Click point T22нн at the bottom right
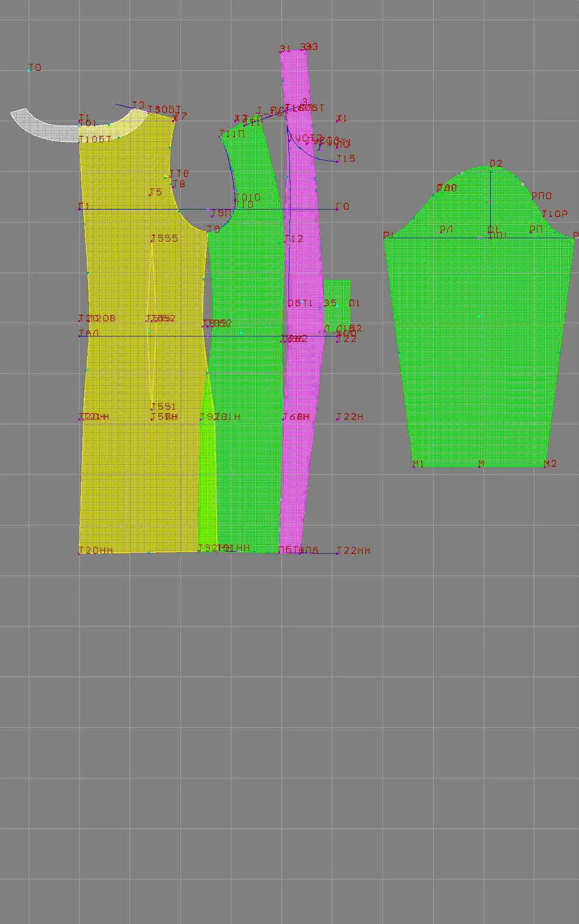Viewport: 579px width, 924px height. [338, 553]
